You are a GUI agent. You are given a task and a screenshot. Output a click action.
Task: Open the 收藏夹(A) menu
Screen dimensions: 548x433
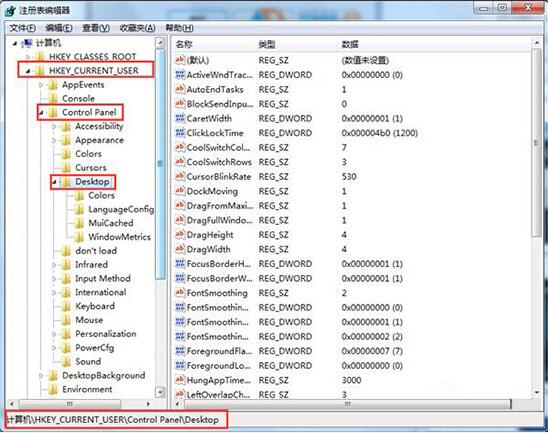[x=137, y=28]
